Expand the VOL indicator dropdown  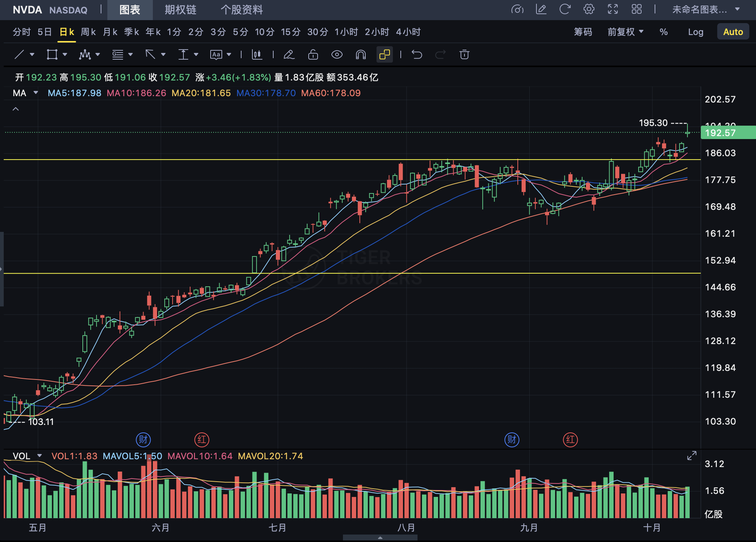[40, 456]
